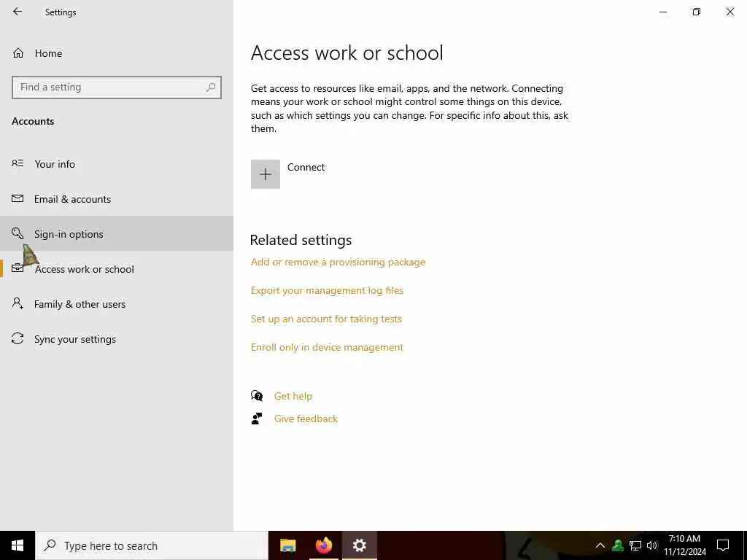Click the Settings gear taskbar icon
Screen dimensions: 747x560
pyautogui.click(x=360, y=545)
